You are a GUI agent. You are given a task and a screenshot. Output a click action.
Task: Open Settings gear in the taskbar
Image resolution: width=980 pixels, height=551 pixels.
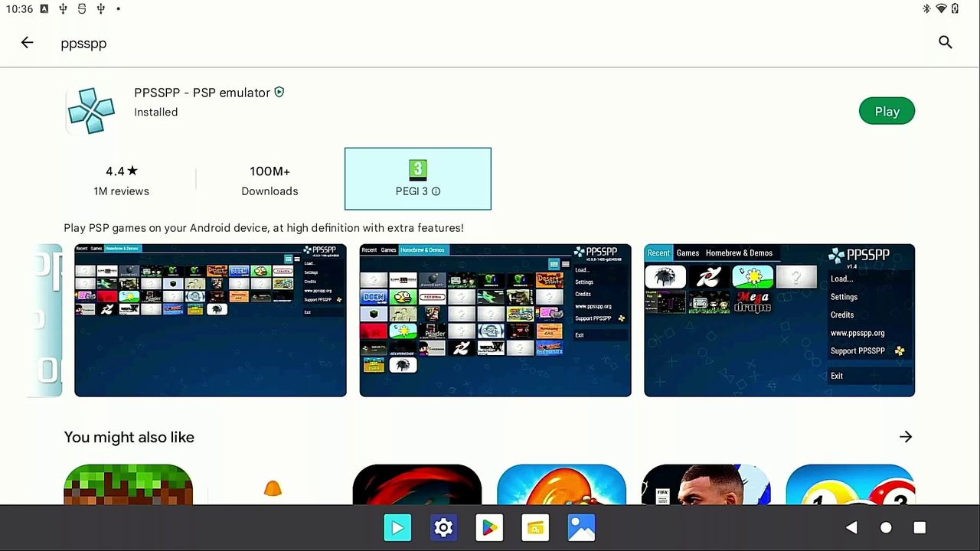pyautogui.click(x=443, y=527)
